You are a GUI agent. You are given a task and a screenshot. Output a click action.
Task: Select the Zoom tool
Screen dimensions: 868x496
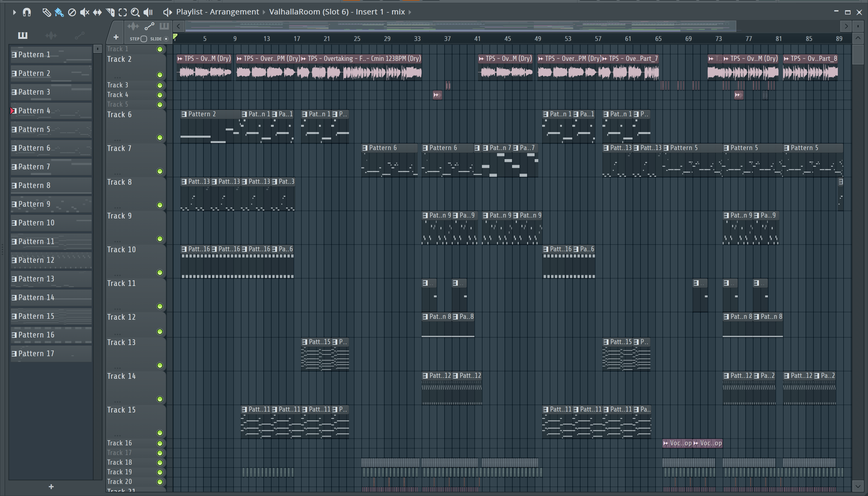click(135, 12)
